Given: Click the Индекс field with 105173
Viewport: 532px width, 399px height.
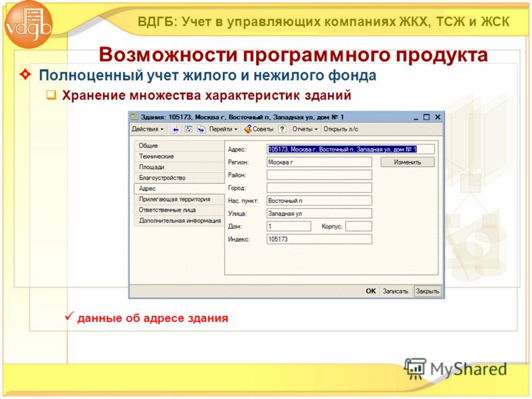Looking at the screenshot, I should tap(319, 239).
